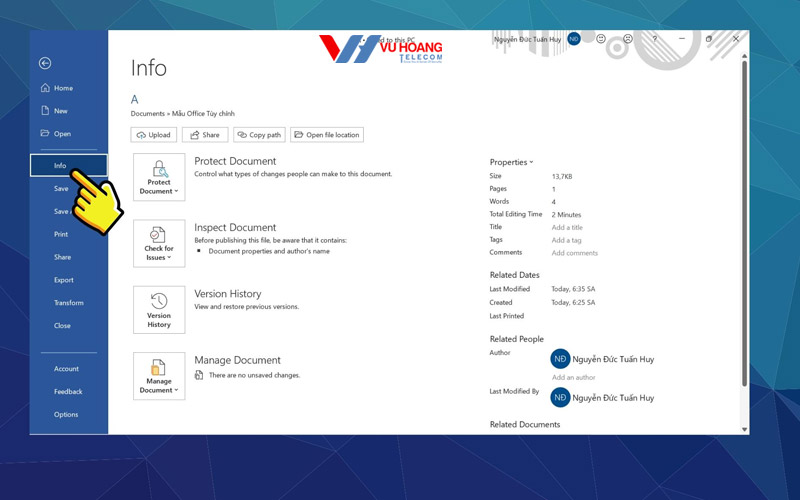The height and width of the screenshot is (500, 800).
Task: Go to the Export tab
Action: click(64, 280)
